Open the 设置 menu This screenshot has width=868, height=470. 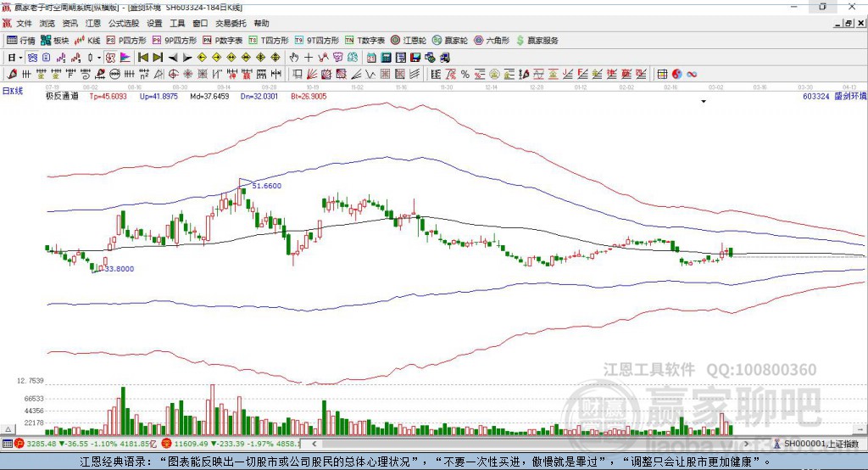click(x=154, y=23)
